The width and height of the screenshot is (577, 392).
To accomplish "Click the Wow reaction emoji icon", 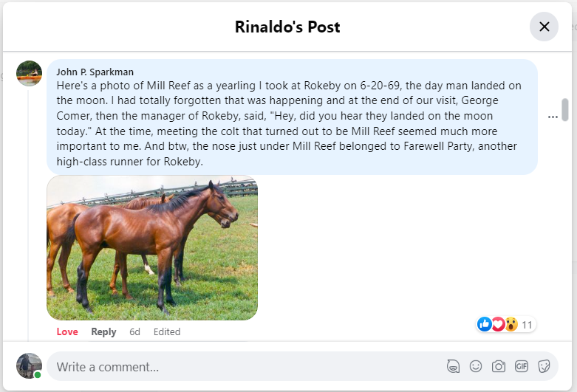I will [x=511, y=324].
